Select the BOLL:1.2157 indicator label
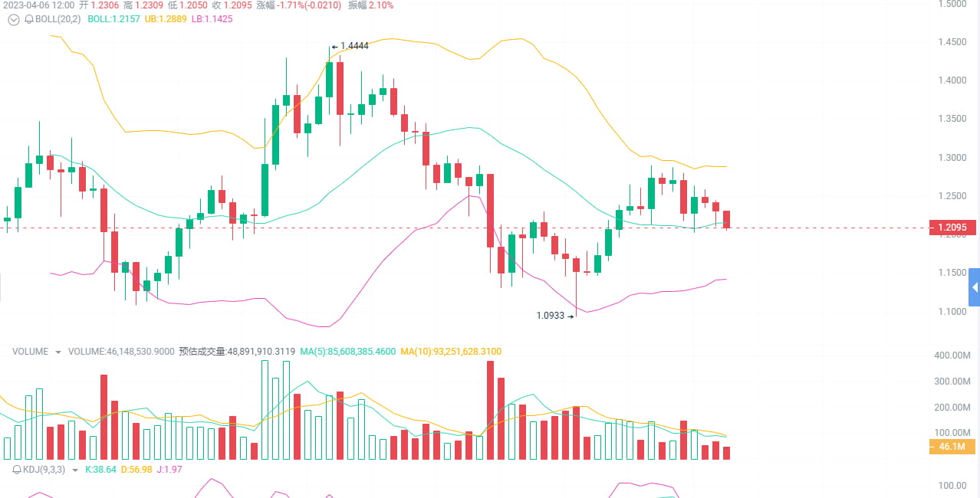 click(x=113, y=20)
